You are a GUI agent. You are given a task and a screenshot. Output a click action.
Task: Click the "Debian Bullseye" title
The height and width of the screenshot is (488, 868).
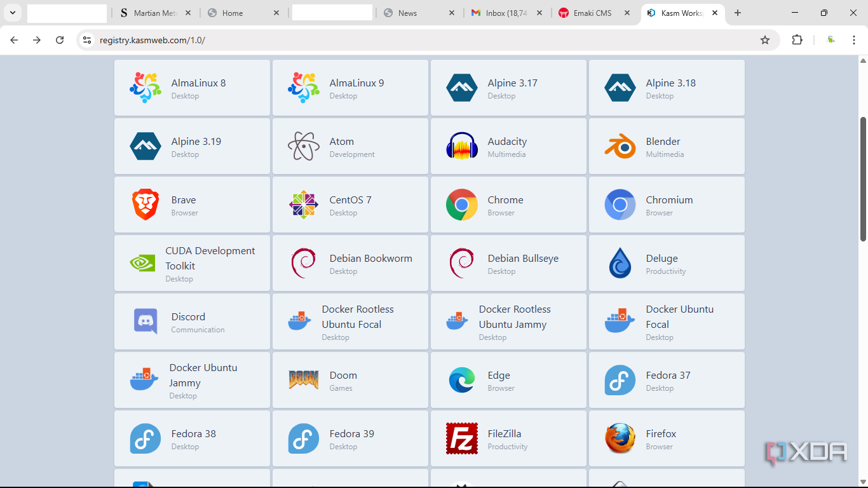point(523,258)
